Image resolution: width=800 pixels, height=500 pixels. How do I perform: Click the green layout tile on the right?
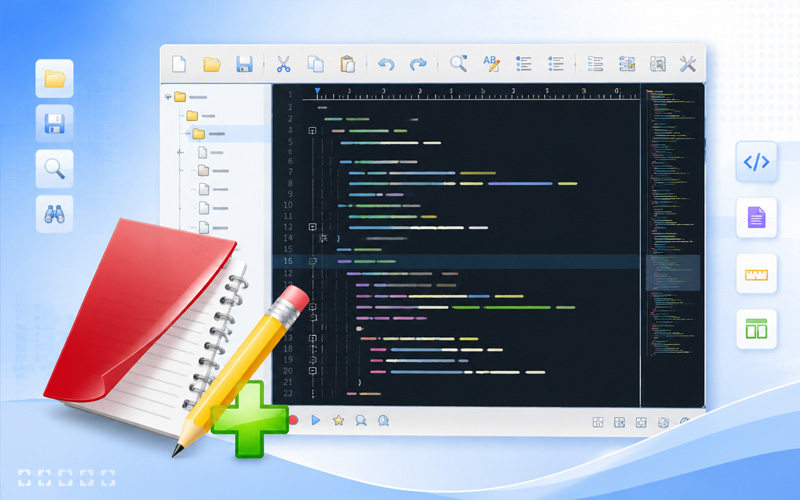[756, 329]
